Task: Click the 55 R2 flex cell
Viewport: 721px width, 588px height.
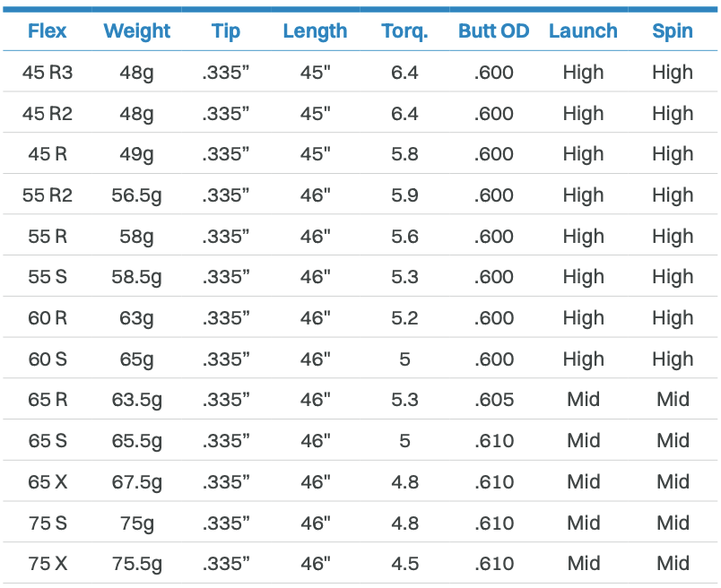Action: 48,195
